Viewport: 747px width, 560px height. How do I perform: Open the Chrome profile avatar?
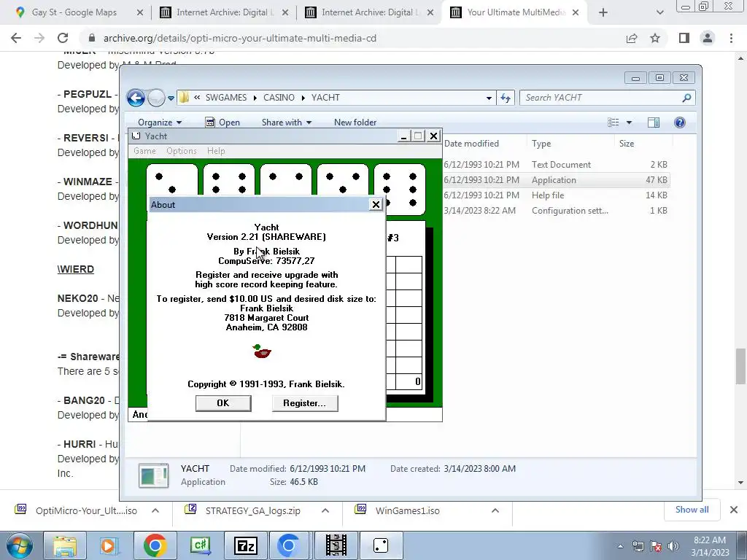pos(708,38)
